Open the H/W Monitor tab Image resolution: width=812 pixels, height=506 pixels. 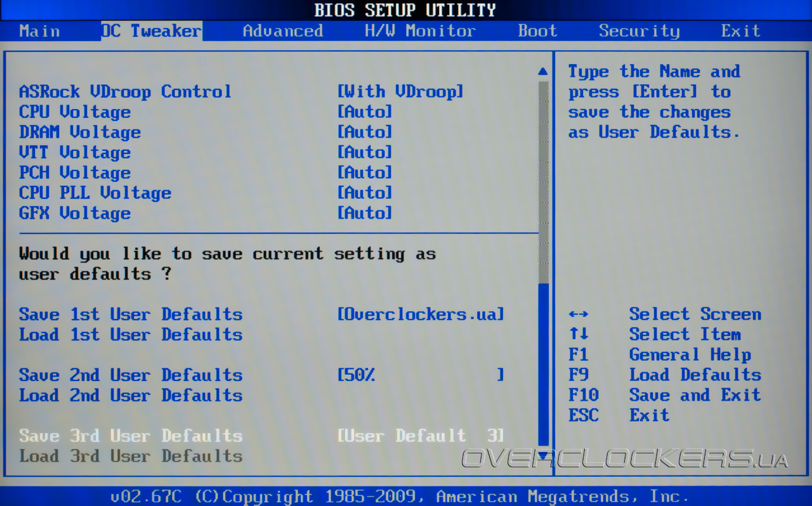click(x=420, y=30)
